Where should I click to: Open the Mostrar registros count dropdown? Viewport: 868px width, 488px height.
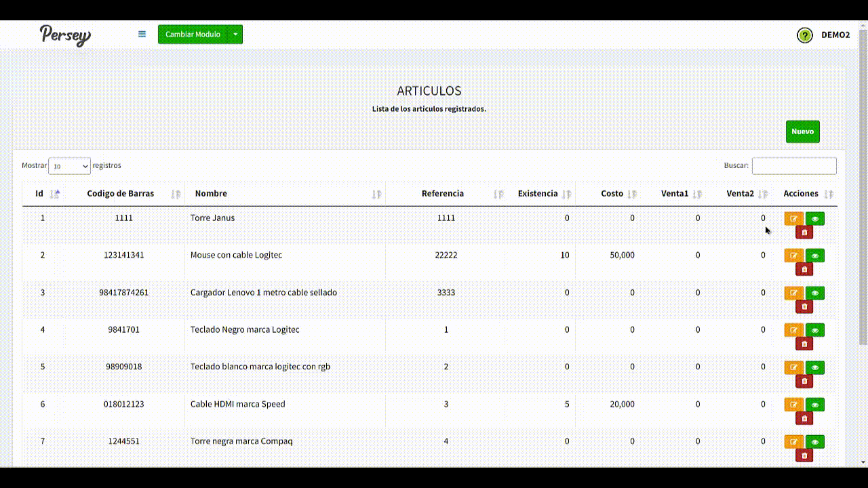click(69, 166)
